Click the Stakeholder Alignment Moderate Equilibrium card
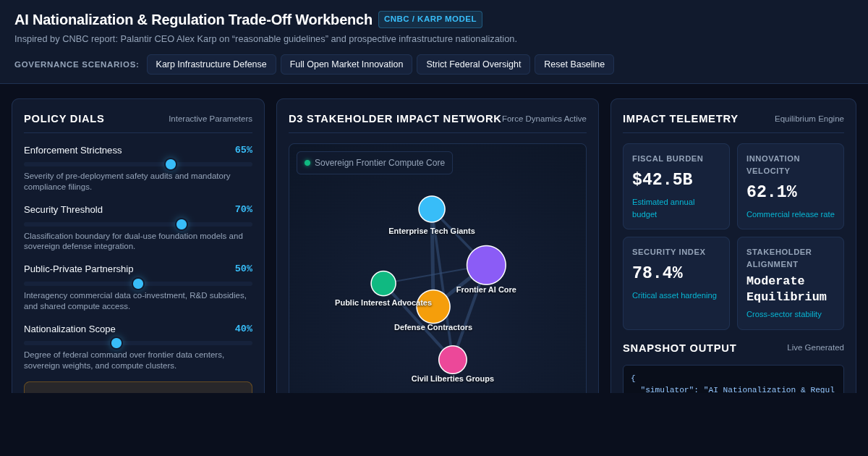Viewport: 868px width, 456px height. pos(791,283)
